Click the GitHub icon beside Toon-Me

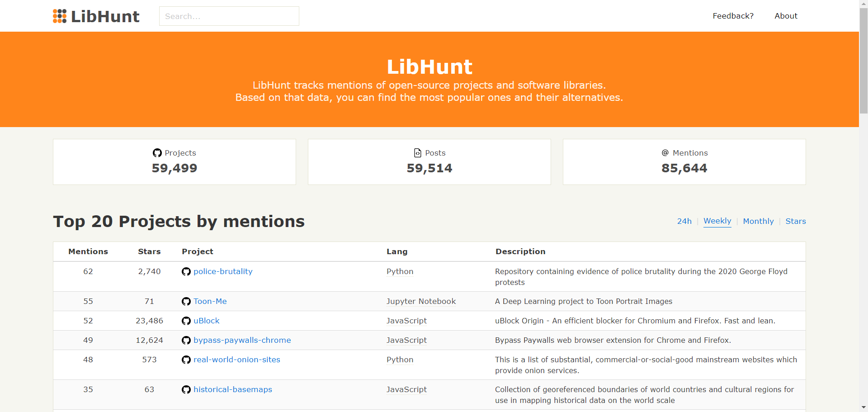186,302
